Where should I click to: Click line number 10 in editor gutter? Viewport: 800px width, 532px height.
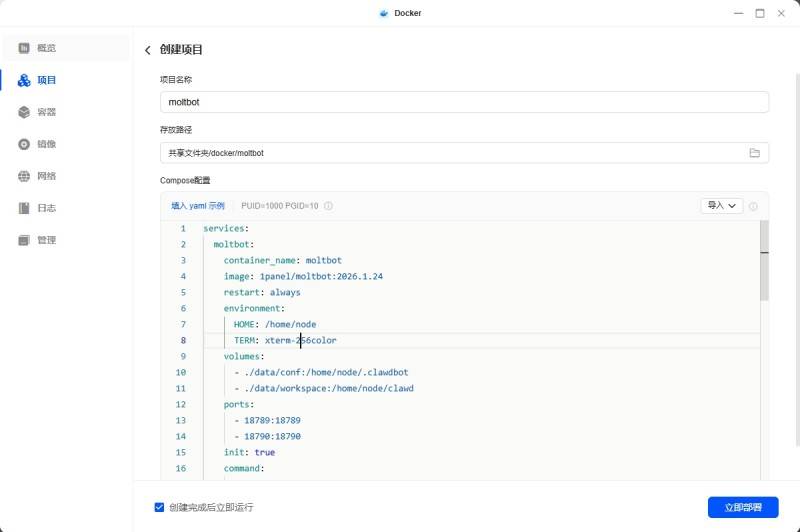181,372
